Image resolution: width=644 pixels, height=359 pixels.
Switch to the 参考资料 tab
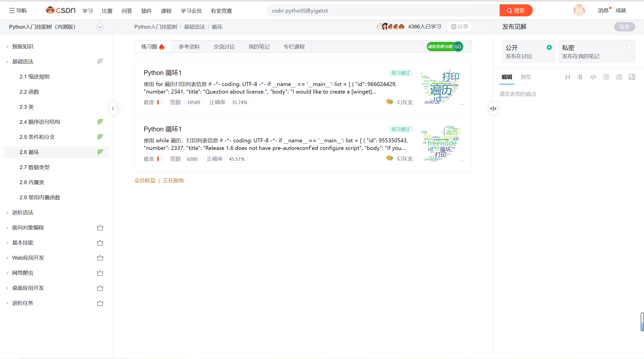tap(189, 47)
